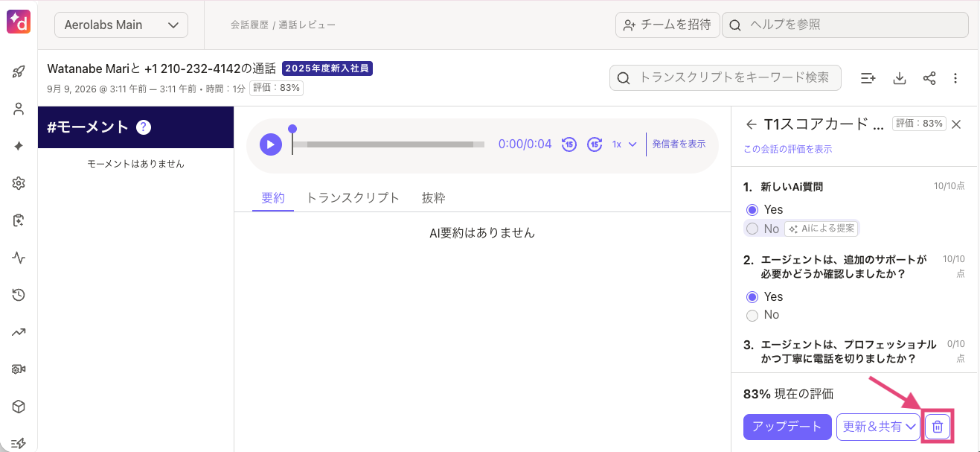Click the チームを招待 button

667,25
